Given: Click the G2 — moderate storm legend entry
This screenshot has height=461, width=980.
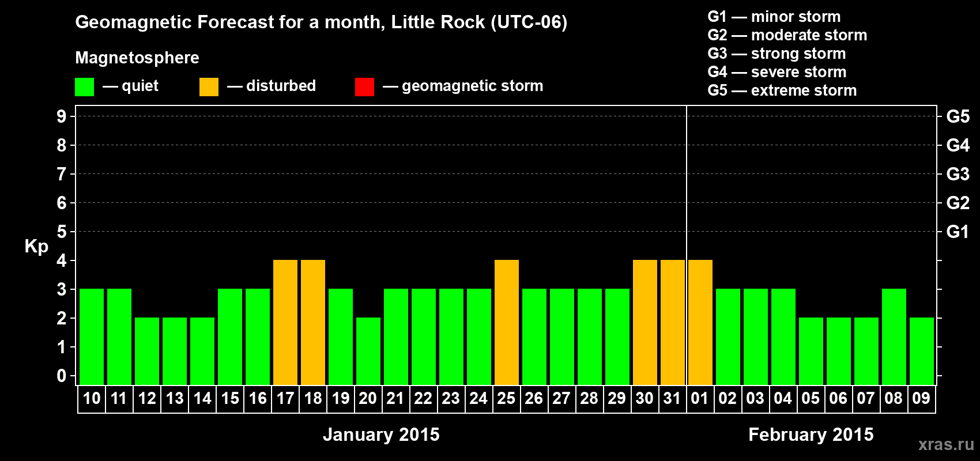Looking at the screenshot, I should (787, 35).
